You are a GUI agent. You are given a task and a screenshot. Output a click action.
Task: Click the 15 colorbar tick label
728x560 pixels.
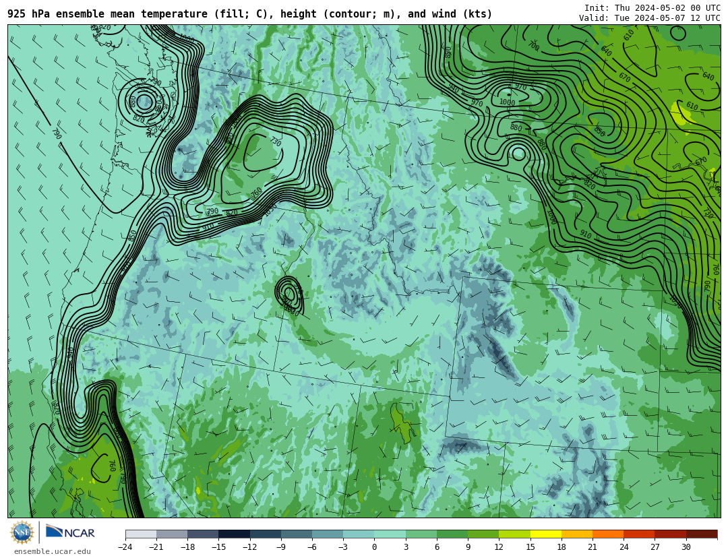click(x=530, y=547)
